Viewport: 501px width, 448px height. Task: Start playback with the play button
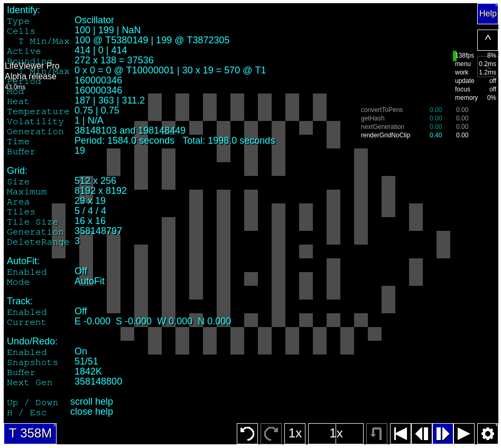463,433
